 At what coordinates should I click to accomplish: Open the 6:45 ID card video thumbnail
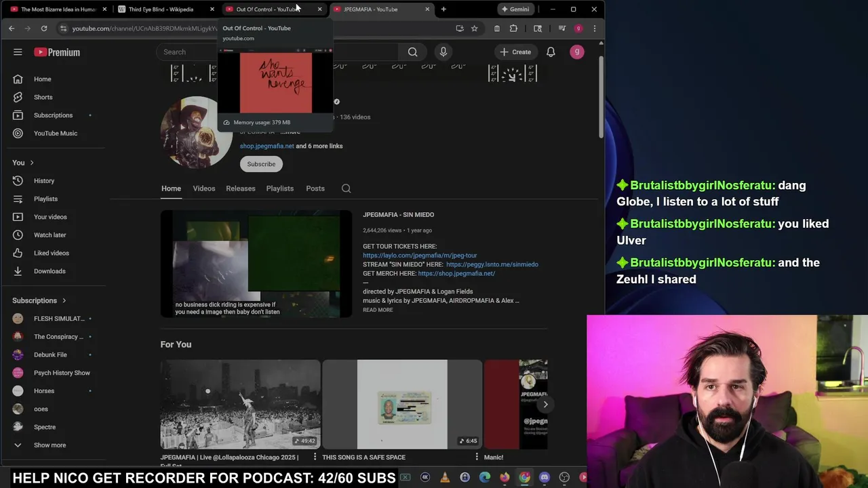[402, 405]
